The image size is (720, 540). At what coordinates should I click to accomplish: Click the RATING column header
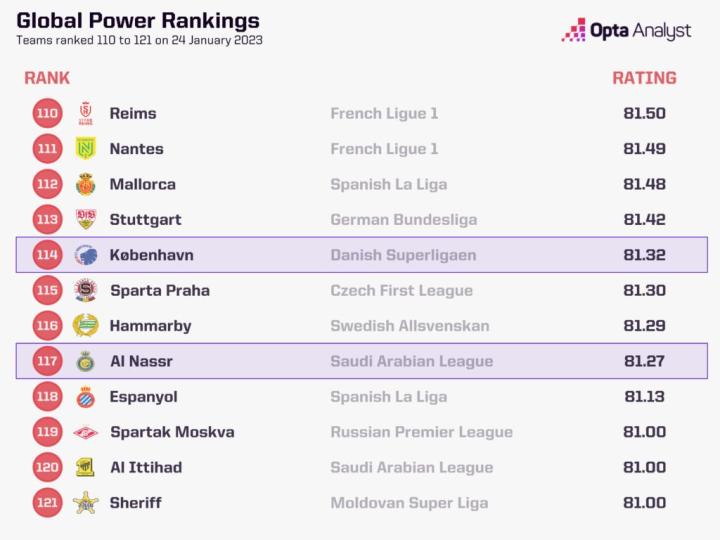click(644, 78)
